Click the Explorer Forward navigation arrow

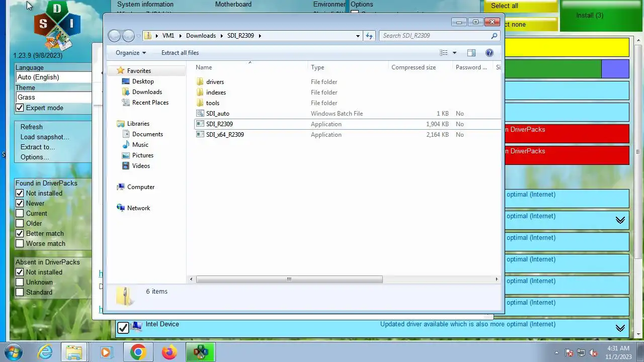(129, 36)
